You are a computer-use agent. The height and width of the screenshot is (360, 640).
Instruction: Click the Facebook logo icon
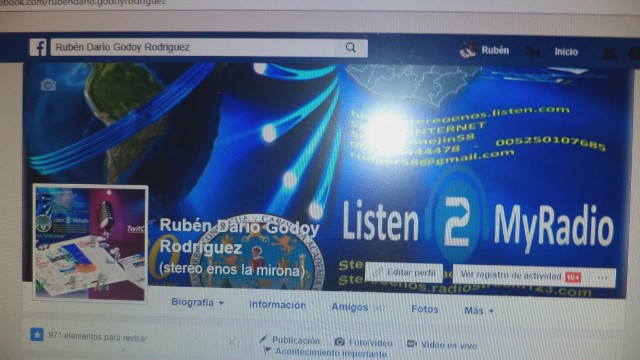pos(38,47)
